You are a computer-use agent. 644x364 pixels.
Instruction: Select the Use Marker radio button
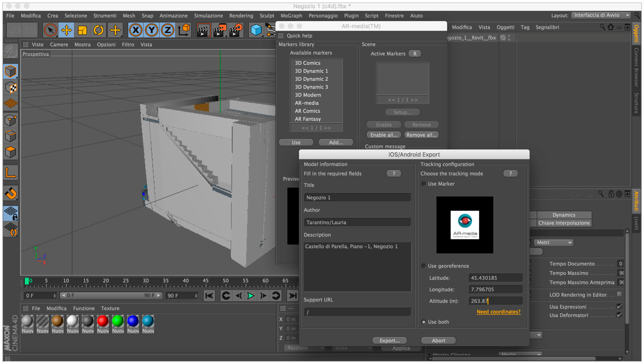423,184
